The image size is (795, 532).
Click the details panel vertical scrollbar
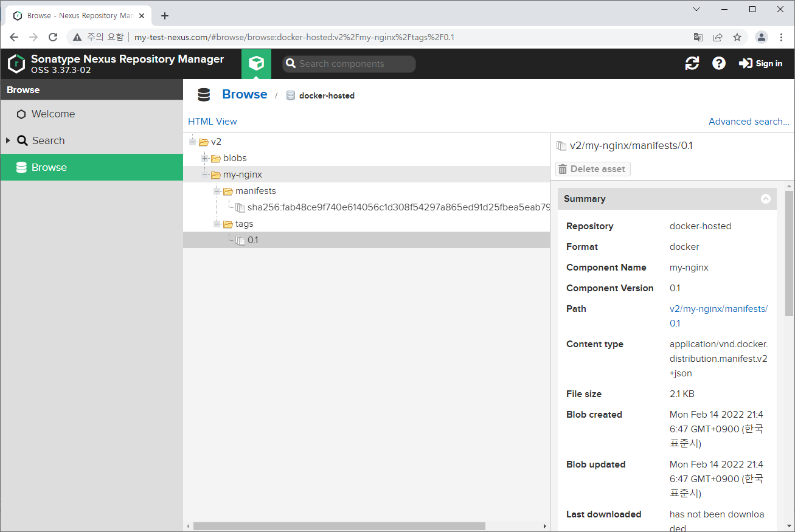pyautogui.click(x=789, y=253)
